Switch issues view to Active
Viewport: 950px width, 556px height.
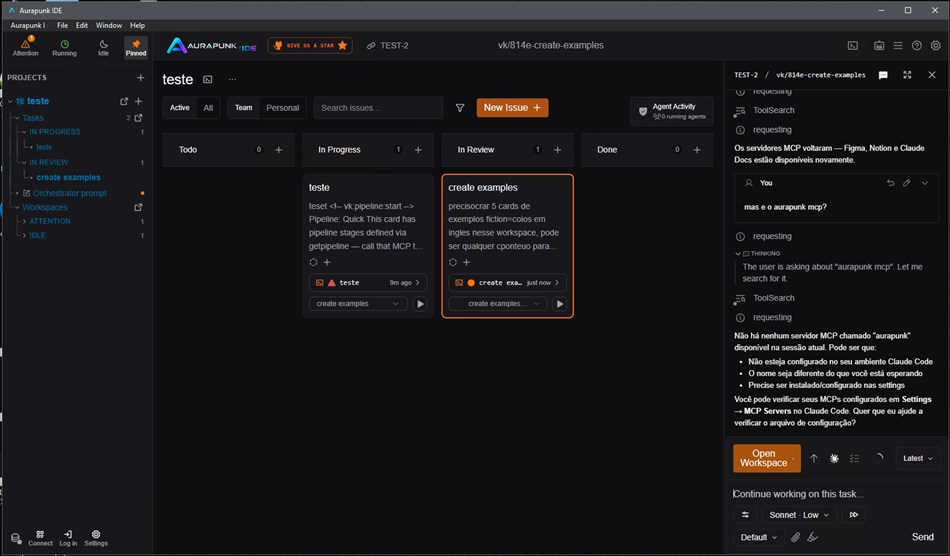click(179, 108)
